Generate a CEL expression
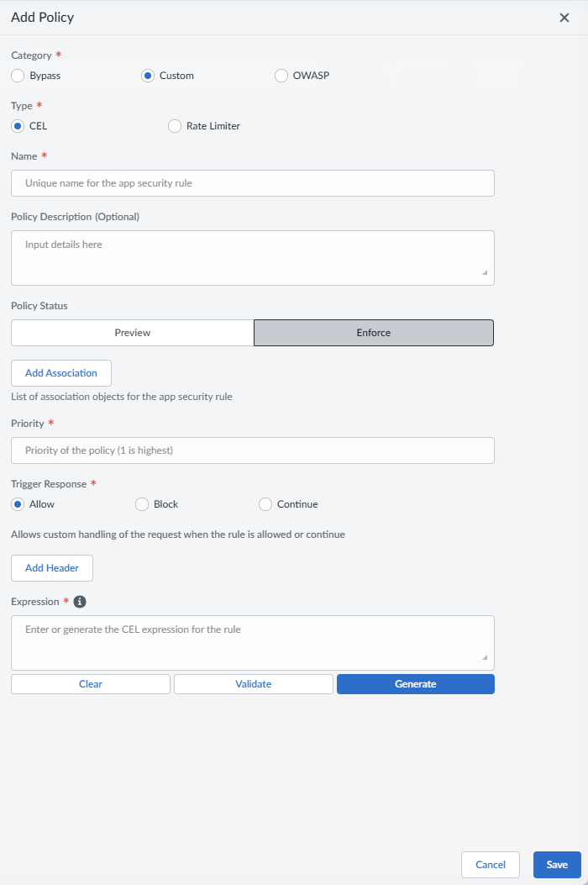The width and height of the screenshot is (588, 885). pos(416,684)
